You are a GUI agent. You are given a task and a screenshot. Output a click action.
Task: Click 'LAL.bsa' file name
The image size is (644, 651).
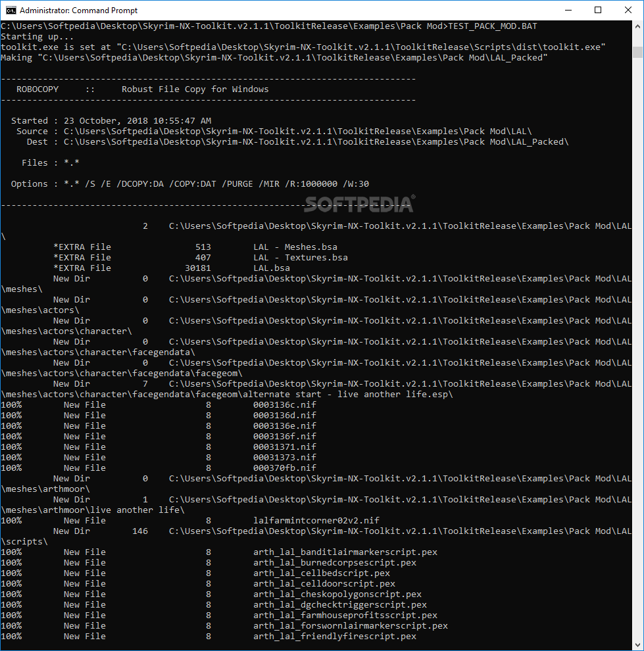272,268
